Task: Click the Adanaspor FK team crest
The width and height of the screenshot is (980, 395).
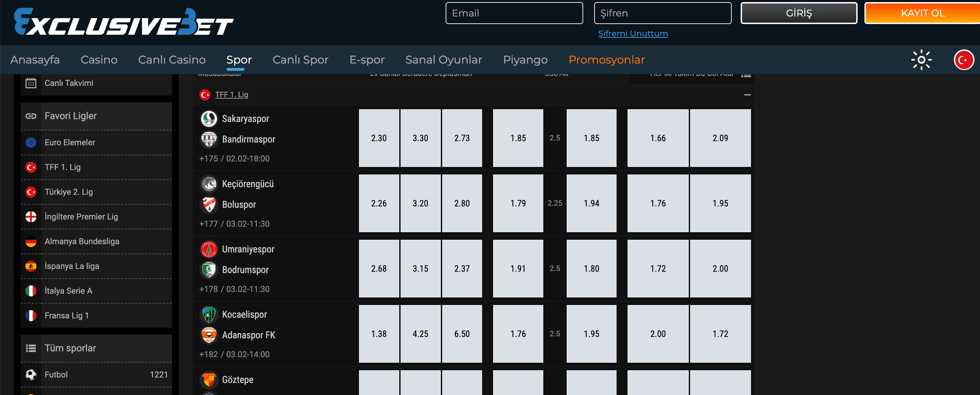Action: 208,335
